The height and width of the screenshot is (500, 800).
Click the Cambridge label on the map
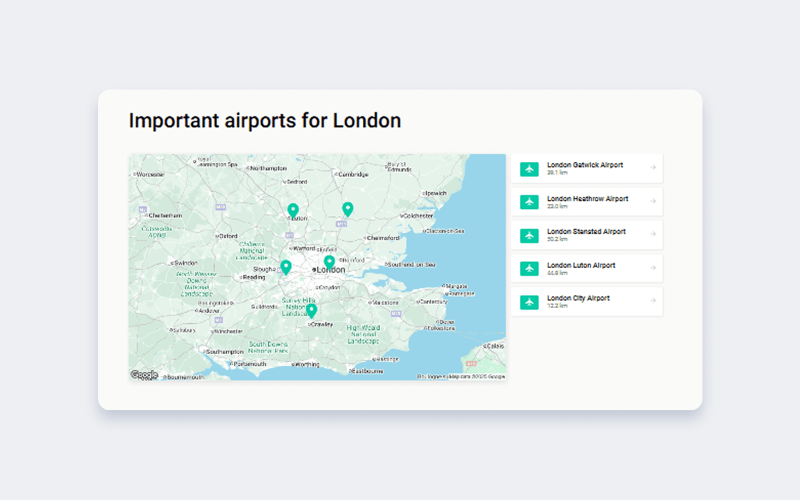click(x=354, y=174)
